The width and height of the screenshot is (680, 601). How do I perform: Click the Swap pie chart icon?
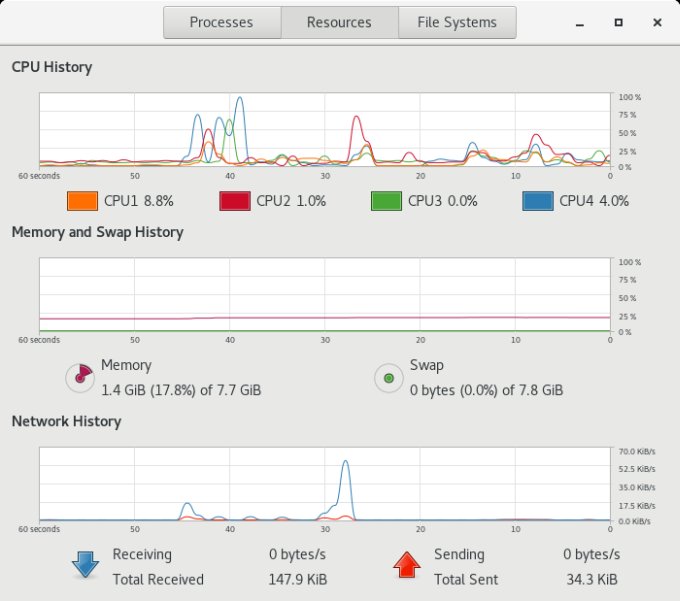pyautogui.click(x=387, y=378)
